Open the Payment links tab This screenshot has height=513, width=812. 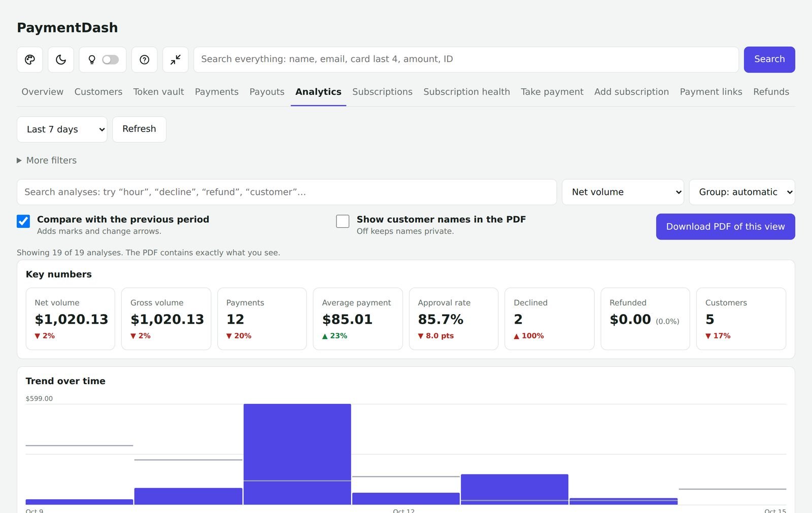(x=711, y=92)
